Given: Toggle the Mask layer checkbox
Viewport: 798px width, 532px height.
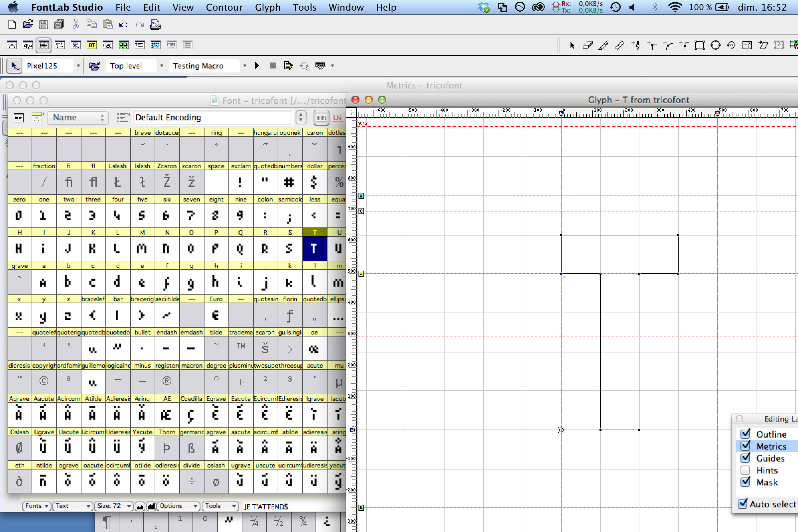Looking at the screenshot, I should click(x=745, y=482).
